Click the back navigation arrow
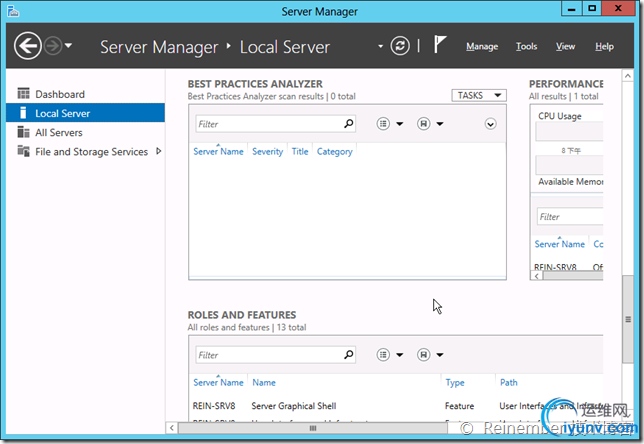644x444 pixels. [28, 46]
